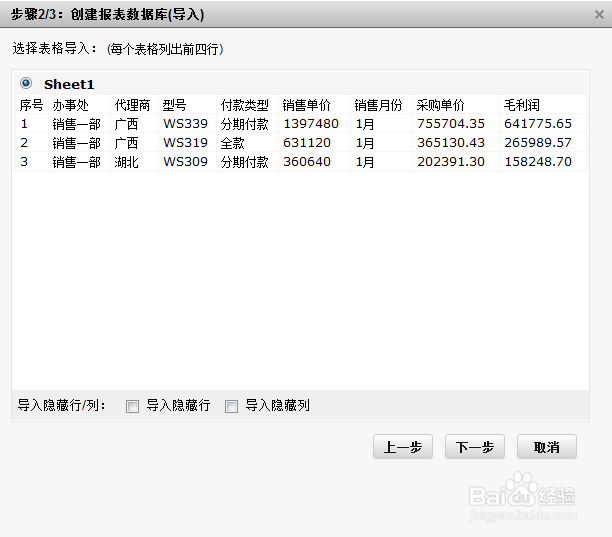Proceed with the 下一步 button

point(475,446)
